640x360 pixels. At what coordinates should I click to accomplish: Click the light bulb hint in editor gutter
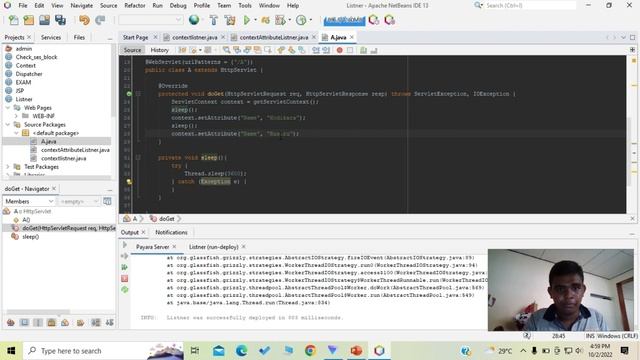point(129,182)
